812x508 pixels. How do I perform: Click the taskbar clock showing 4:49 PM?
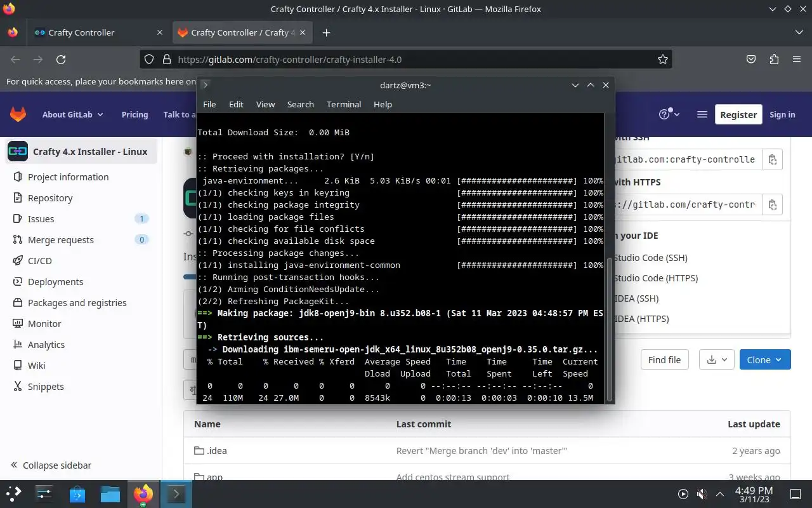point(754,494)
